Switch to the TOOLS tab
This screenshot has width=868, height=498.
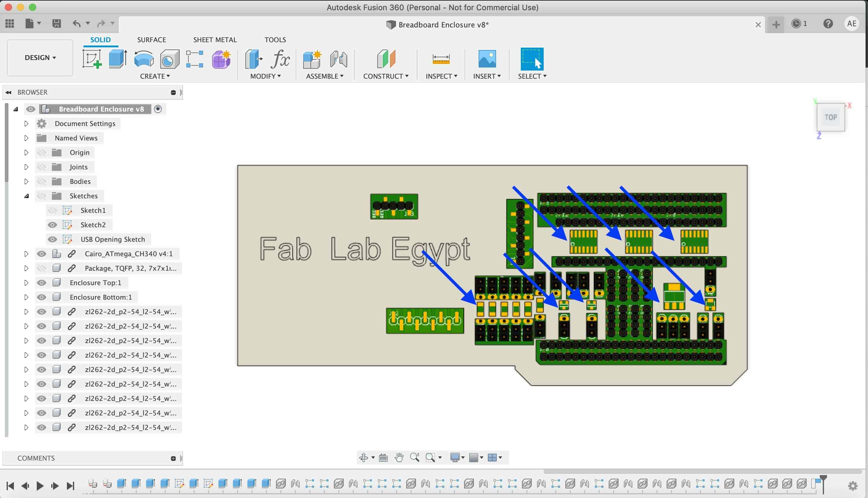[275, 40]
